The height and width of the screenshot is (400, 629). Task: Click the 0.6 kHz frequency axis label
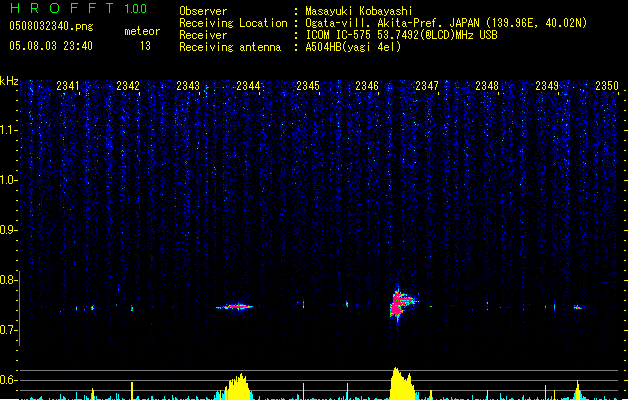click(8, 380)
